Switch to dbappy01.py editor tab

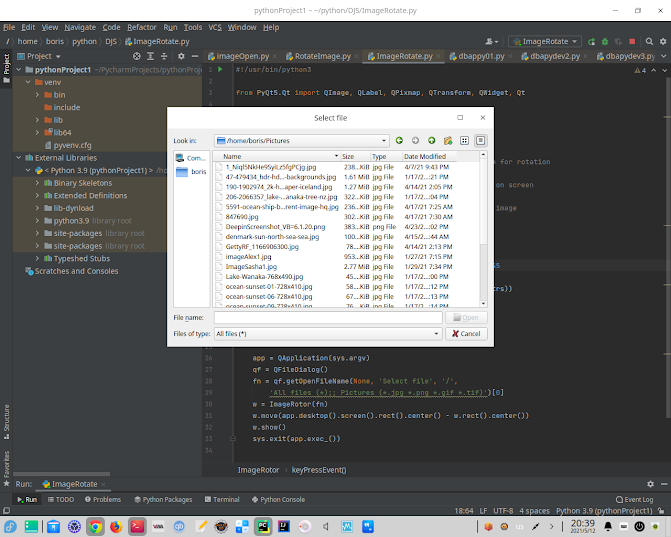pos(481,56)
